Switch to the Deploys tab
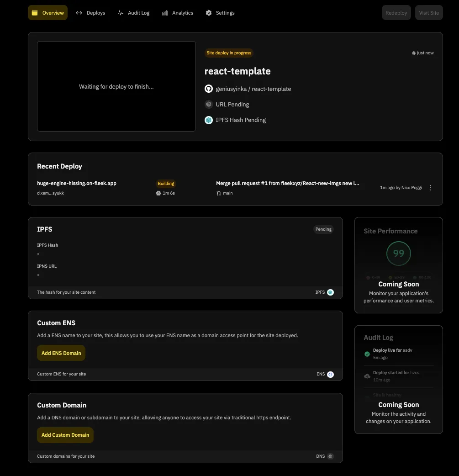This screenshot has height=476, width=459. click(x=90, y=13)
